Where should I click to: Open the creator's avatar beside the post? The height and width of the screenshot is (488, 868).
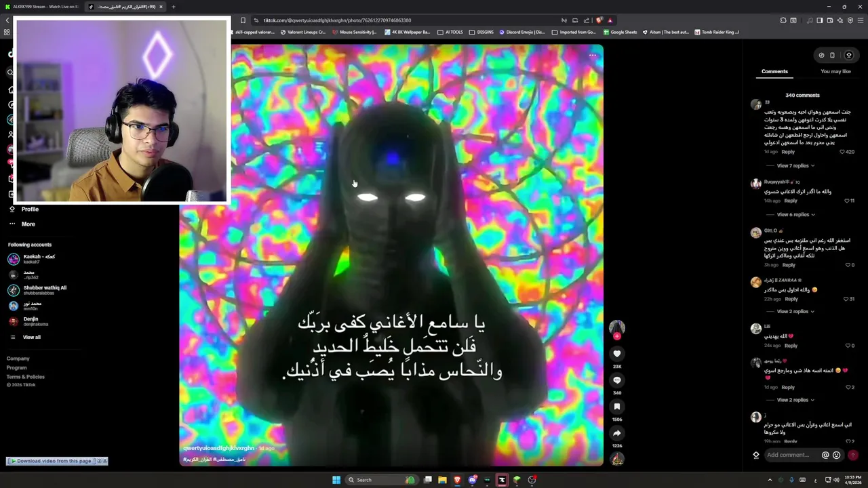pos(616,328)
